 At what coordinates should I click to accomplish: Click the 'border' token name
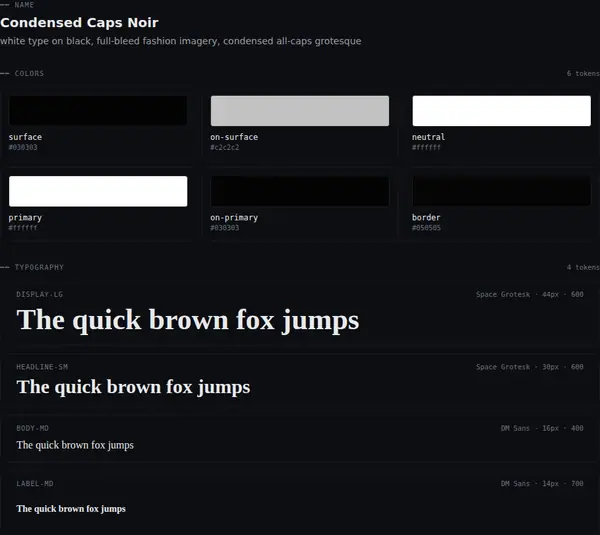coord(426,217)
